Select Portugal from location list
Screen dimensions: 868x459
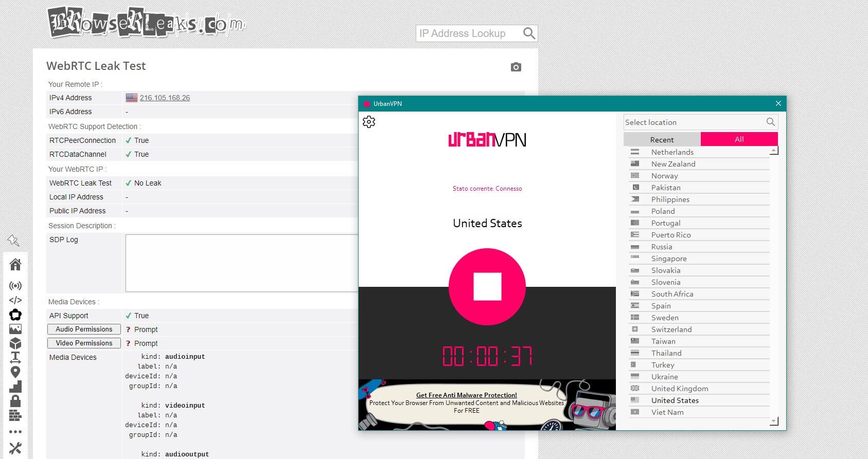tap(699, 223)
